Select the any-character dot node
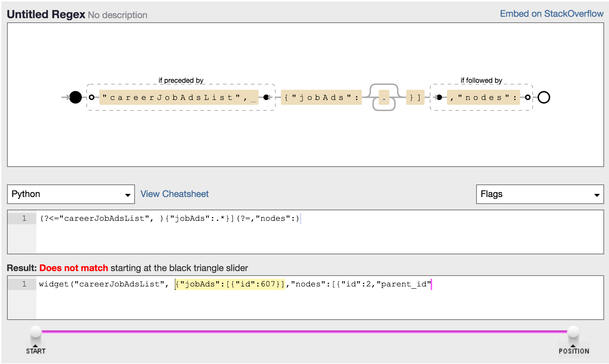609x364 pixels. 384,98
